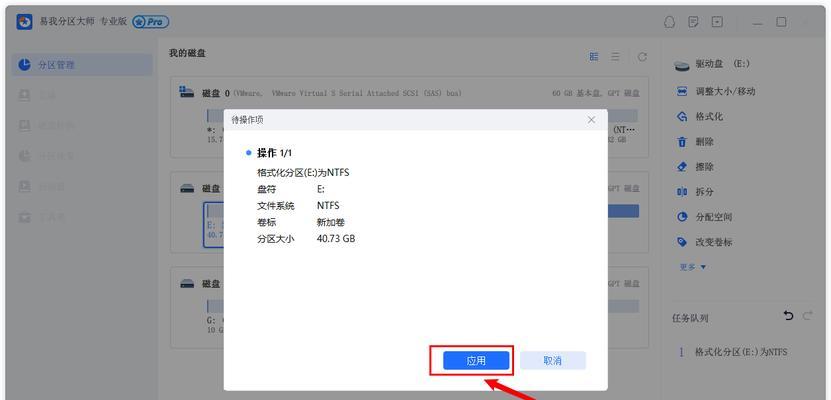
Task: Close the 待操作项 dialog with the X
Action: [591, 120]
